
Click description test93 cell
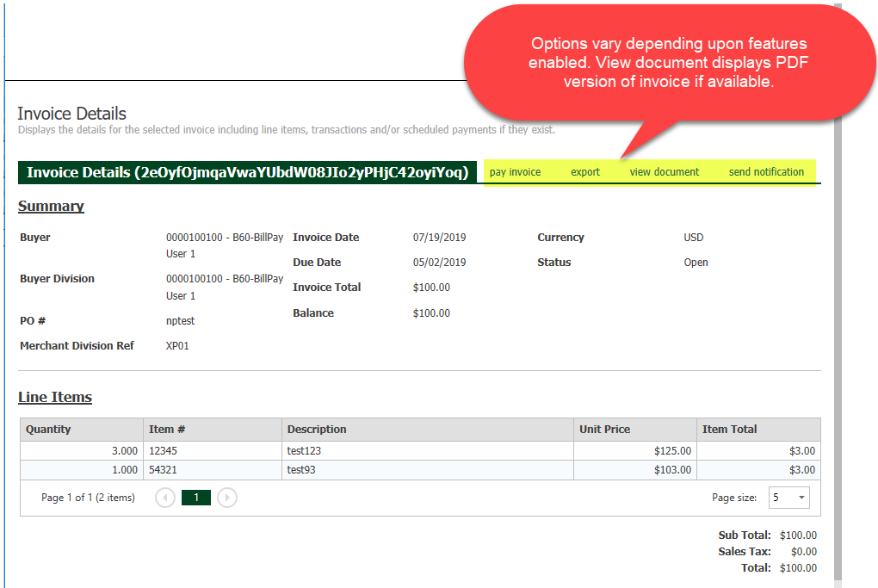[x=428, y=470]
